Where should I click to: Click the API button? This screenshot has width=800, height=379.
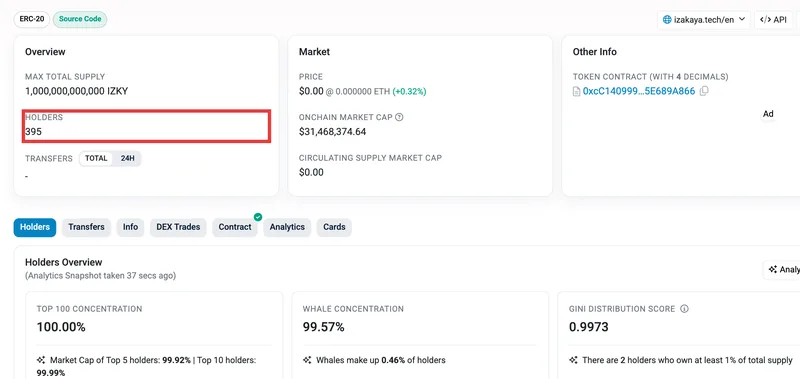point(773,20)
